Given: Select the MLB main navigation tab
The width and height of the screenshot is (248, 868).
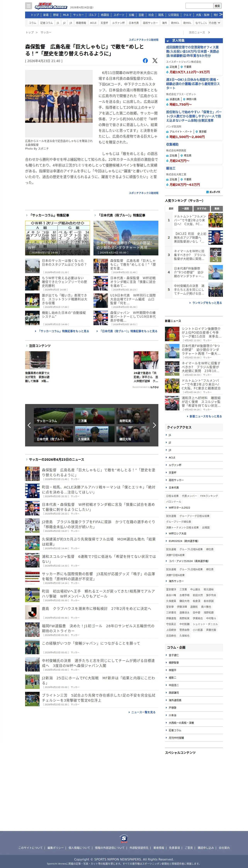Looking at the screenshot, I should (x=66, y=15).
